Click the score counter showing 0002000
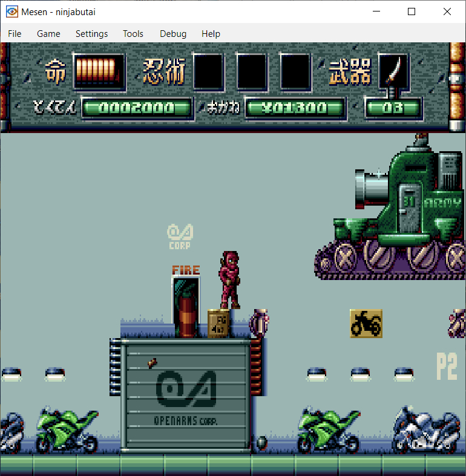The image size is (466, 476). click(x=137, y=108)
